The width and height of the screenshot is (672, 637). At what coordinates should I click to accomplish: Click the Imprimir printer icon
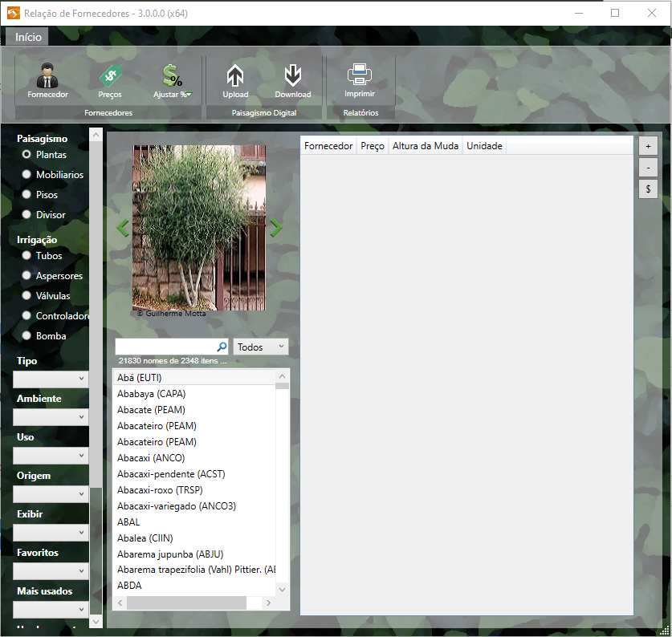point(359,75)
